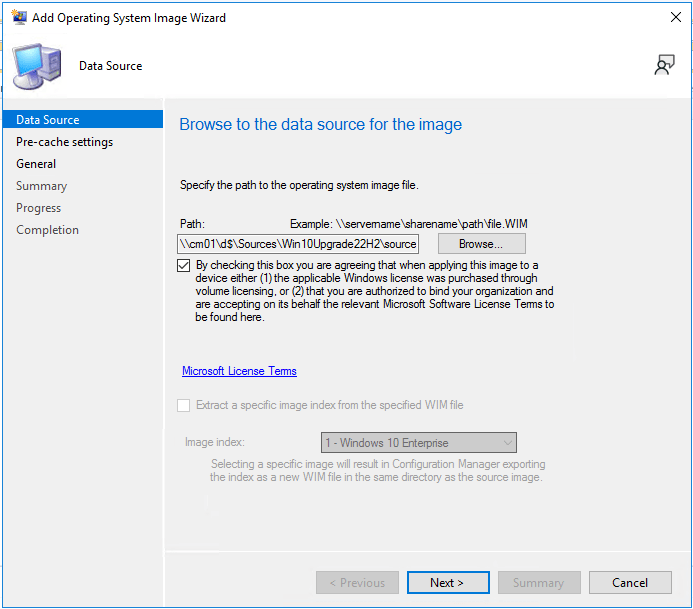This screenshot has height=609, width=693.
Task: Click the 'Image index:' label
Action: click(x=215, y=442)
